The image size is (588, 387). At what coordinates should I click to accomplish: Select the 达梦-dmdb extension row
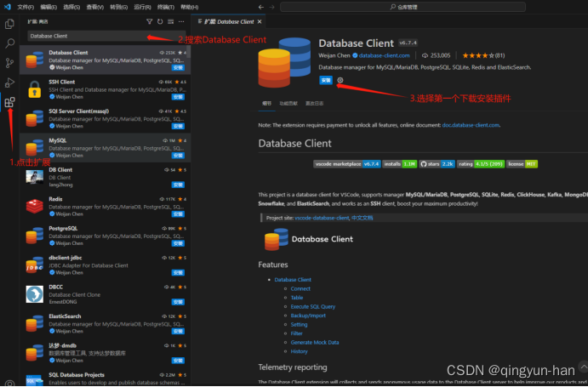tap(105, 353)
